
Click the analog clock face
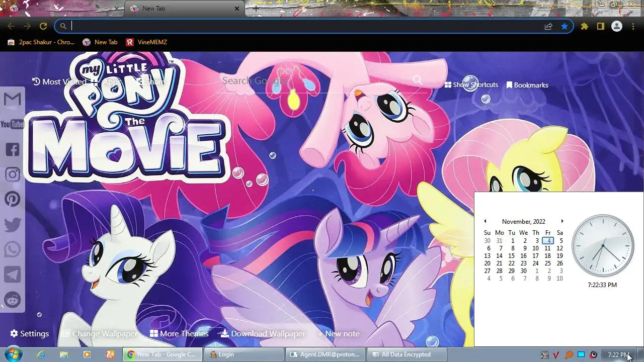click(x=603, y=246)
